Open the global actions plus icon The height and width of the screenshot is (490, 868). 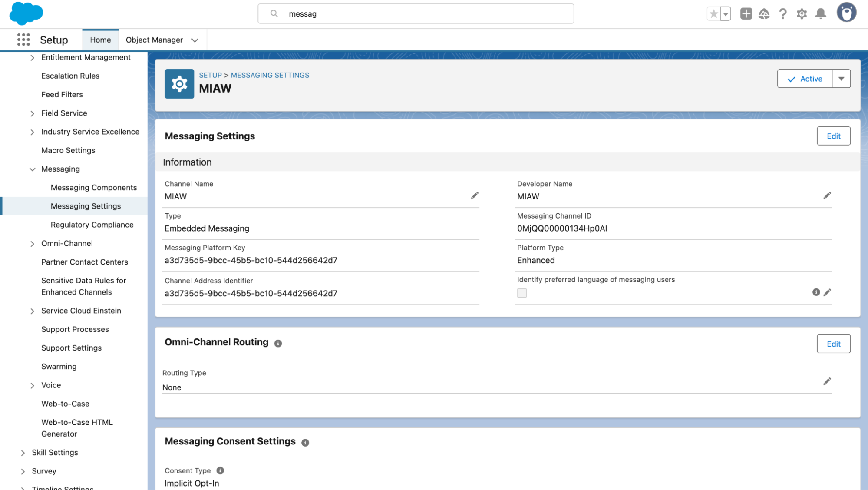click(x=746, y=14)
